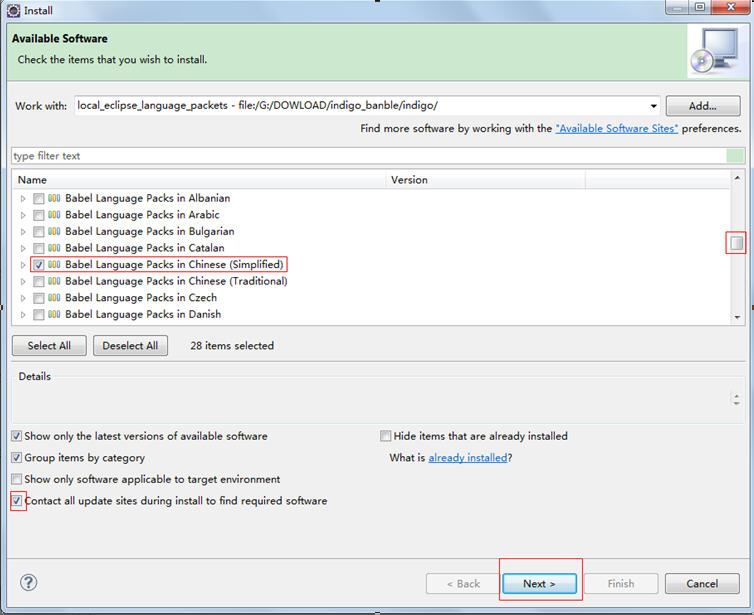This screenshot has height=615, width=754.
Task: Toggle Group items by category checkbox
Action: click(16, 457)
